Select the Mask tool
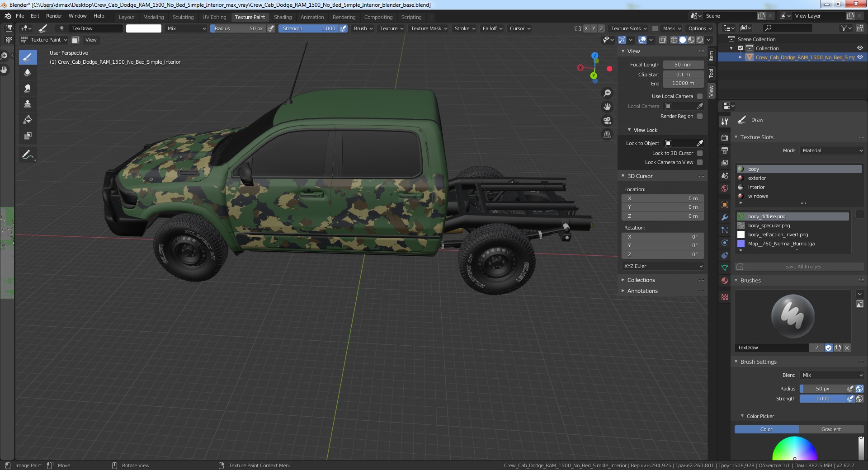The image size is (868, 470). pyautogui.click(x=28, y=136)
